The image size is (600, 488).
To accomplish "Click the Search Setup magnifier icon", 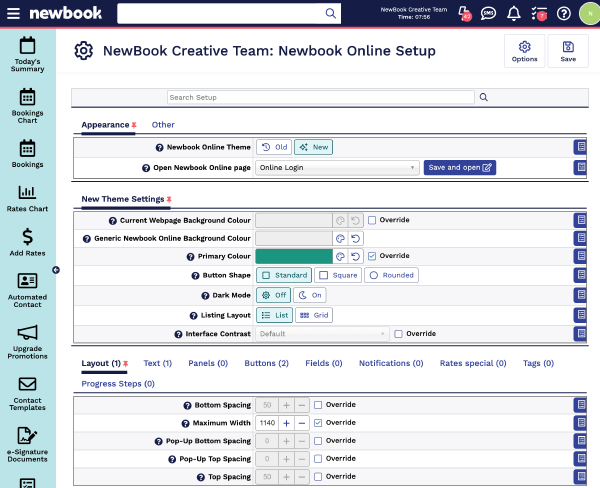I will pyautogui.click(x=484, y=97).
